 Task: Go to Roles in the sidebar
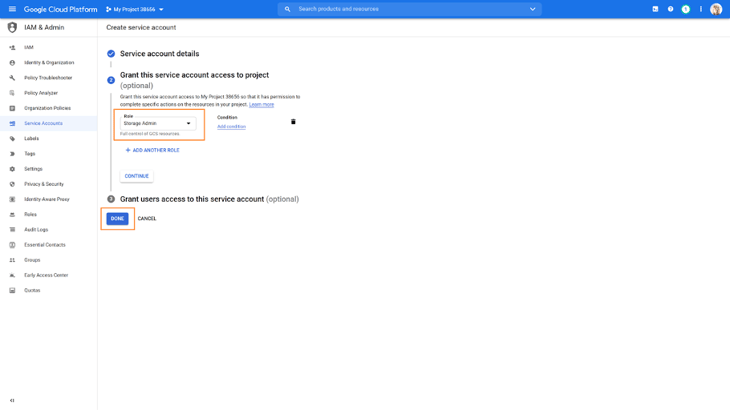(30, 214)
